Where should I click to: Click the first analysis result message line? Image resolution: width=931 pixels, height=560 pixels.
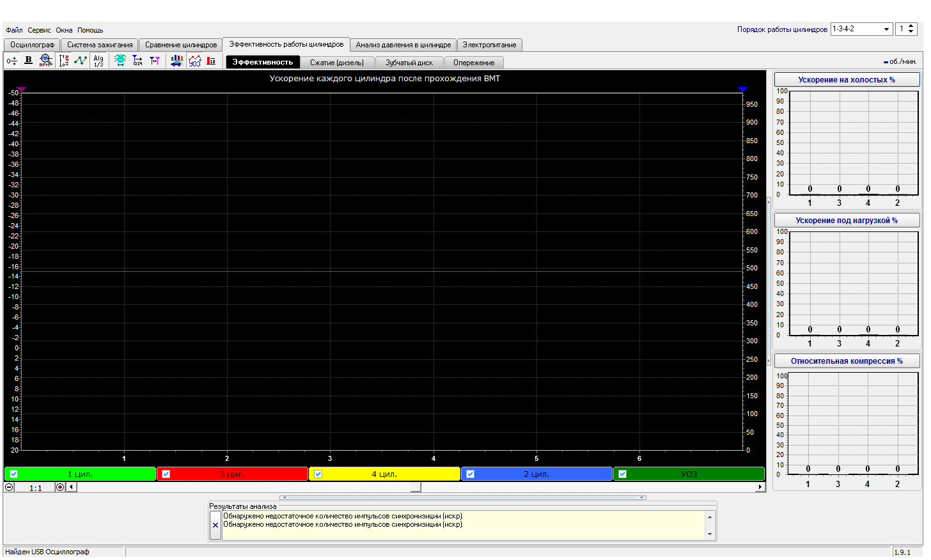tap(343, 517)
